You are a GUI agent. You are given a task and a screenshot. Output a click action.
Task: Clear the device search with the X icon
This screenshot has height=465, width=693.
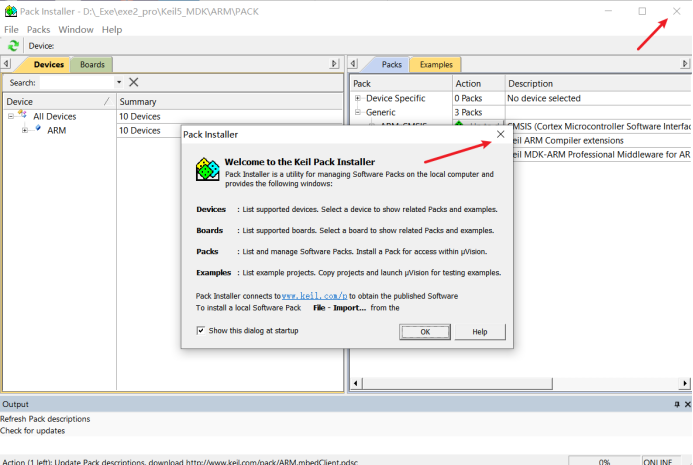pos(133,82)
